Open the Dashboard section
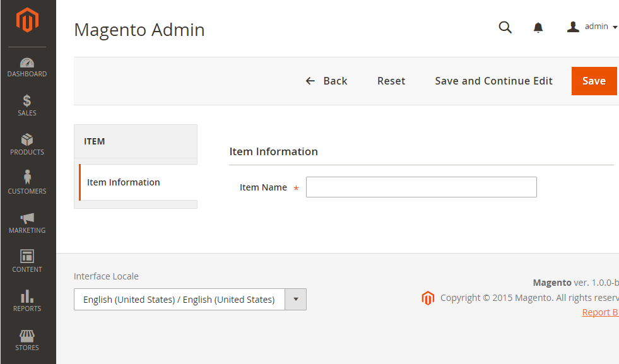Viewport: 619px width, 364px height. (x=27, y=68)
